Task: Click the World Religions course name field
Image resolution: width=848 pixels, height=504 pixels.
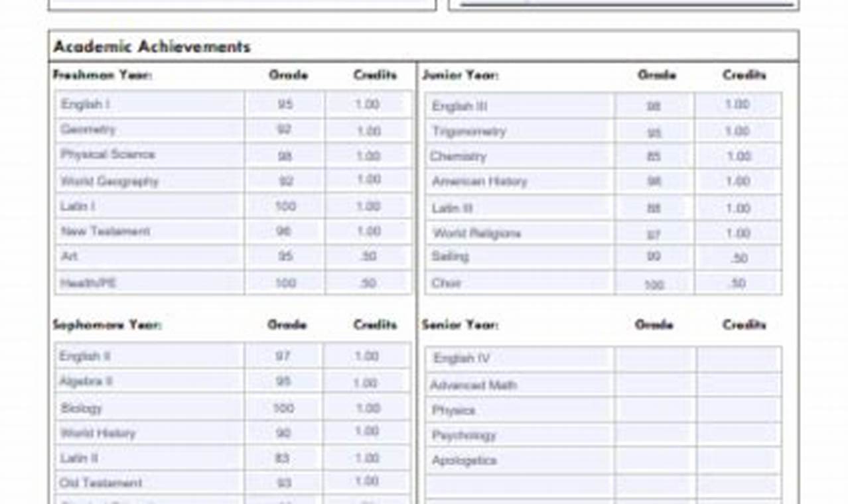Action: tap(519, 233)
